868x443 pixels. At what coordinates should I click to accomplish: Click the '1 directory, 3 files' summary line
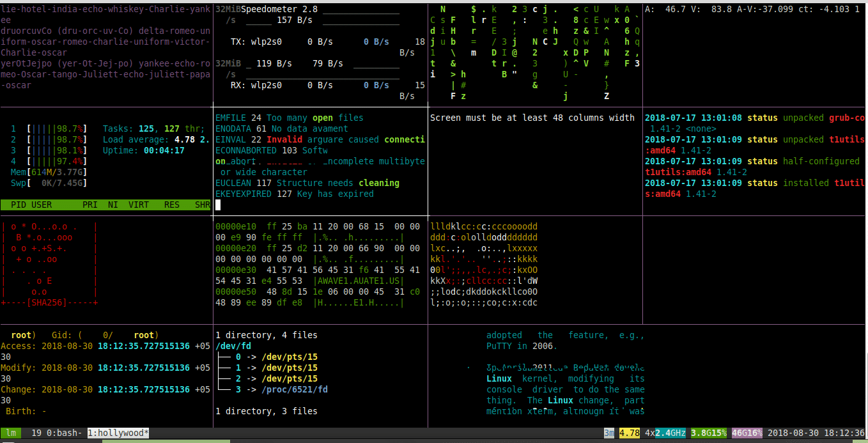[267, 411]
